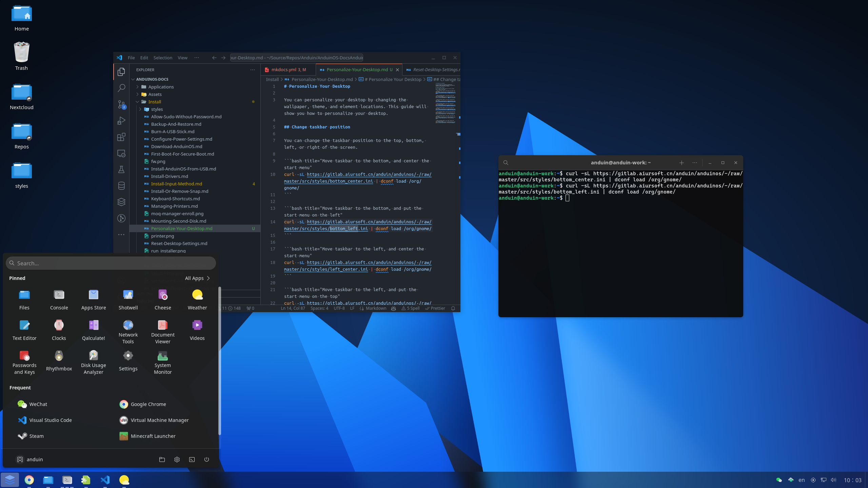Screen dimensions: 868x488
Task: Launch Shotwell from pinned apps
Action: pyautogui.click(x=128, y=300)
